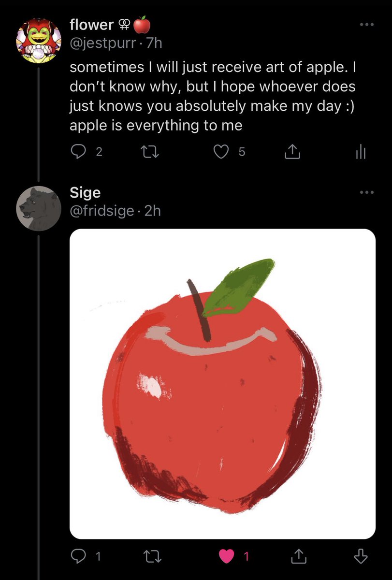The width and height of the screenshot is (392, 580).
Task: Expand the red apple painting image
Action: click(x=223, y=384)
